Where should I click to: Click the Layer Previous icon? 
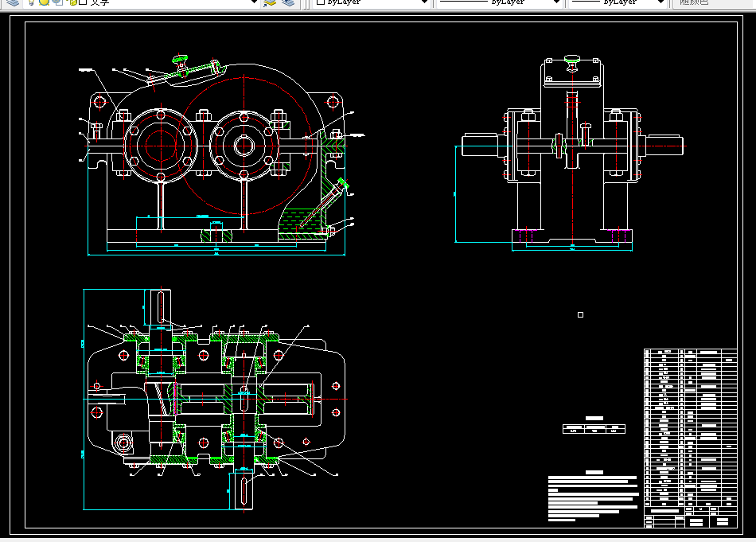tap(288, 3)
